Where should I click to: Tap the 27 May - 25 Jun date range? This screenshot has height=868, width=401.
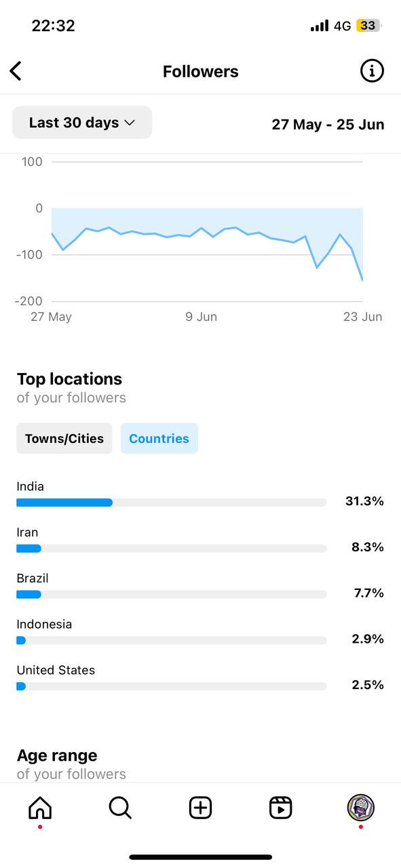[328, 124]
